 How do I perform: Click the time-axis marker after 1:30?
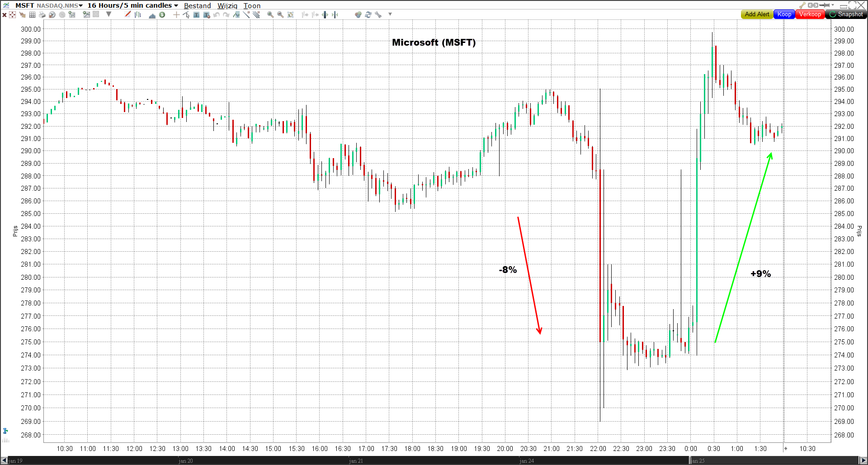tap(785, 448)
